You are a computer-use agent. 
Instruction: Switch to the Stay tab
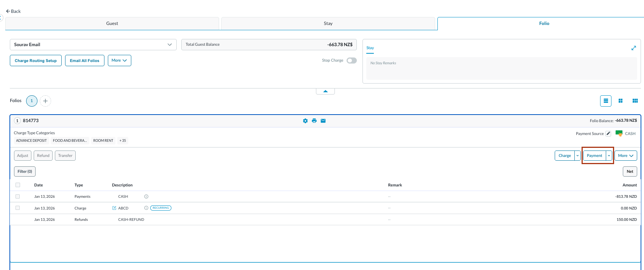328,23
